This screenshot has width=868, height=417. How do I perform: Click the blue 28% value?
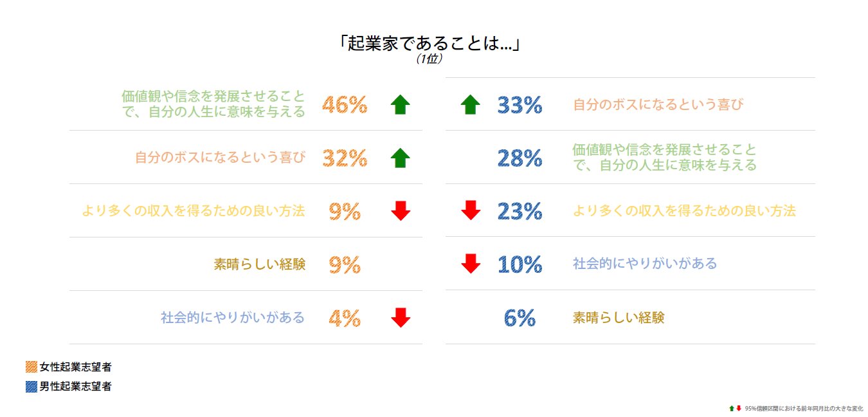(520, 158)
